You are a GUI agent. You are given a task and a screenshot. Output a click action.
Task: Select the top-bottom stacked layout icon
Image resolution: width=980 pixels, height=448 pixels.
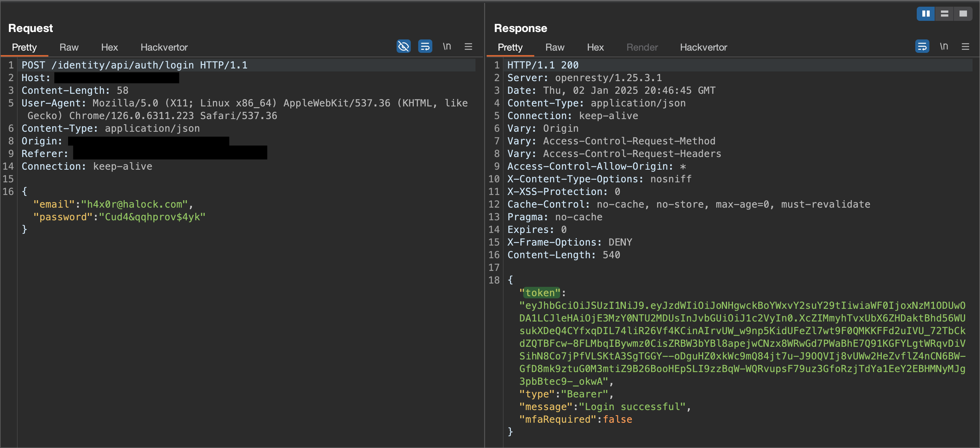(x=944, y=14)
